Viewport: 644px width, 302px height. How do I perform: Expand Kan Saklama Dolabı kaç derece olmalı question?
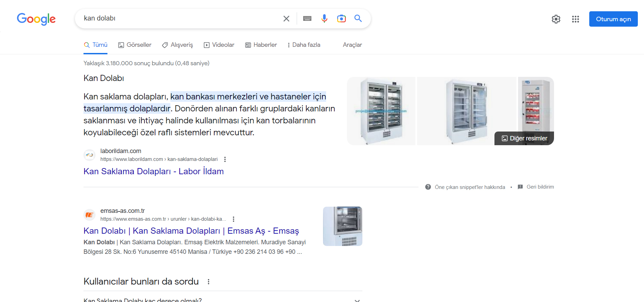[223, 299]
